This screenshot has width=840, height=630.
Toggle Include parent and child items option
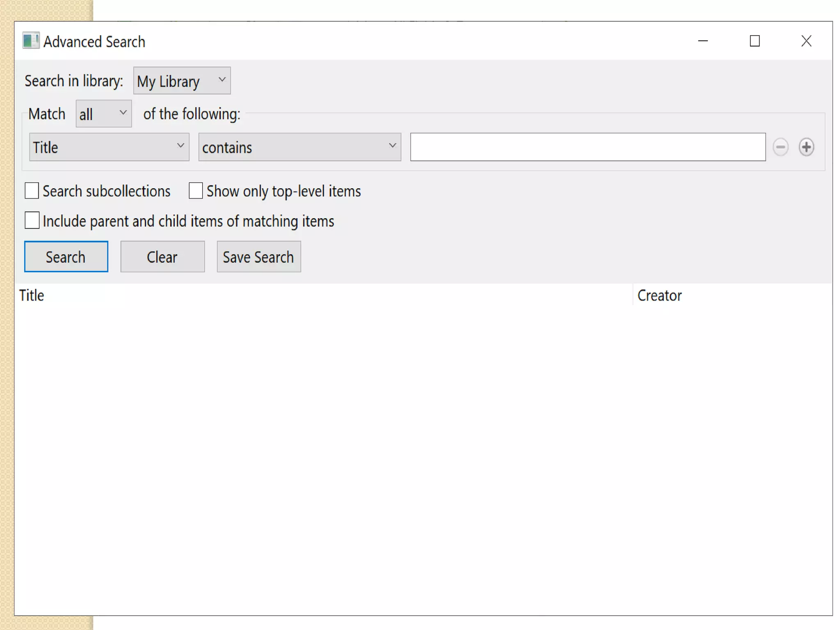point(32,220)
